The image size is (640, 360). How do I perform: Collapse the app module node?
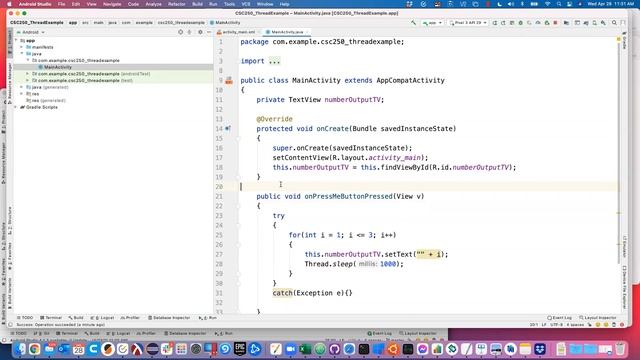pyautogui.click(x=16, y=40)
